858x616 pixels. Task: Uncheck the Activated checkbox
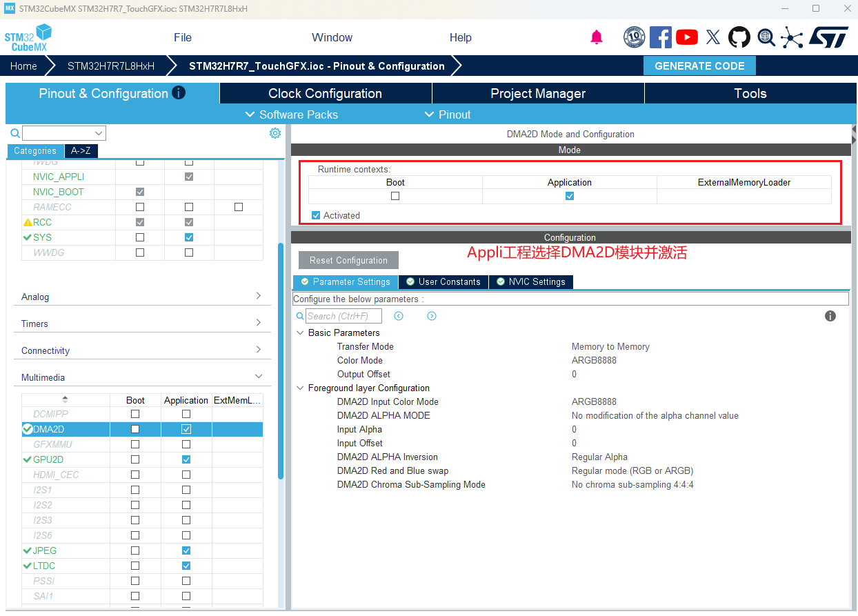[316, 215]
